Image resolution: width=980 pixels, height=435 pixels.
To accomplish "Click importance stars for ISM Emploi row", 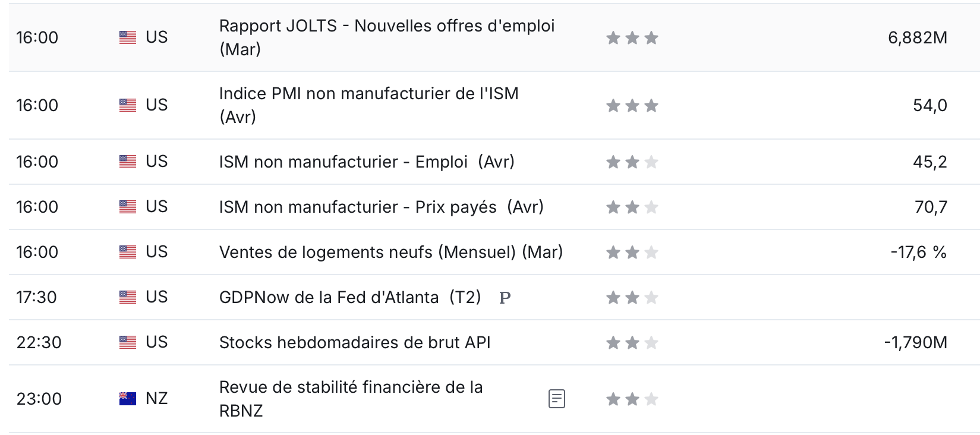I will pyautogui.click(x=632, y=162).
